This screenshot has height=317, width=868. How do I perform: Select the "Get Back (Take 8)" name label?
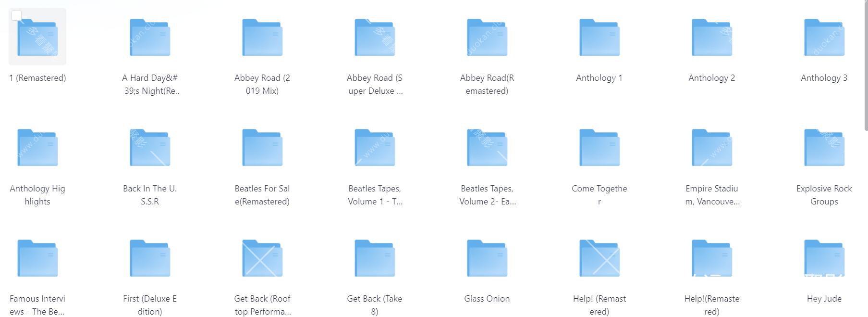pyautogui.click(x=375, y=305)
